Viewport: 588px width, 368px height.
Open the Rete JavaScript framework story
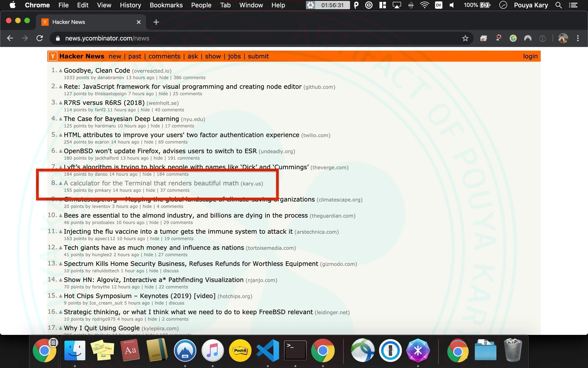pyautogui.click(x=183, y=87)
